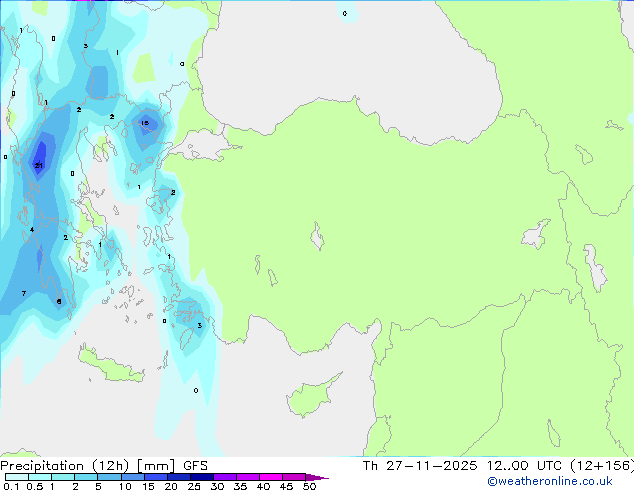The width and height of the screenshot is (634, 490).
Task: Click the over-50 mm arrow legend tip
Action: [x=317, y=477]
